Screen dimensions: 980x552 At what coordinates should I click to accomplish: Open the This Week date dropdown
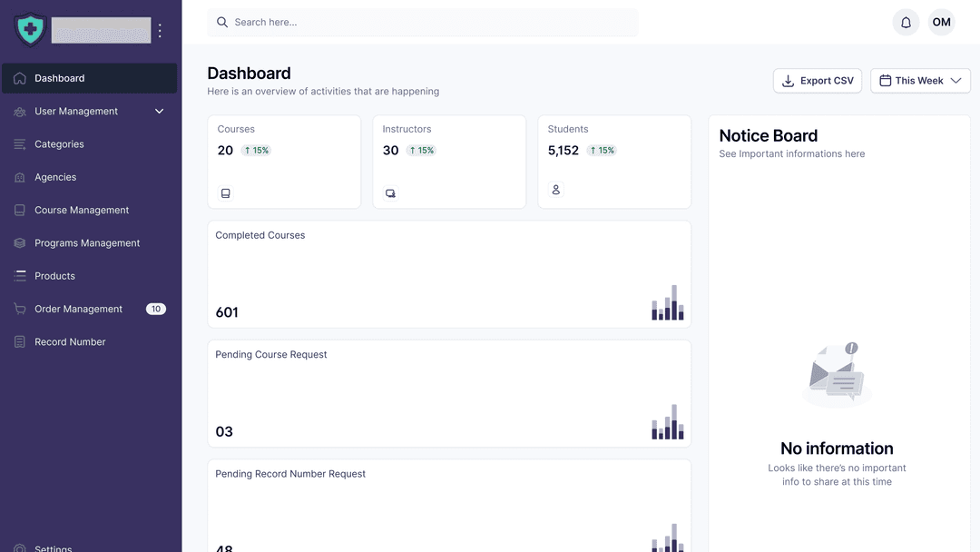[920, 81]
